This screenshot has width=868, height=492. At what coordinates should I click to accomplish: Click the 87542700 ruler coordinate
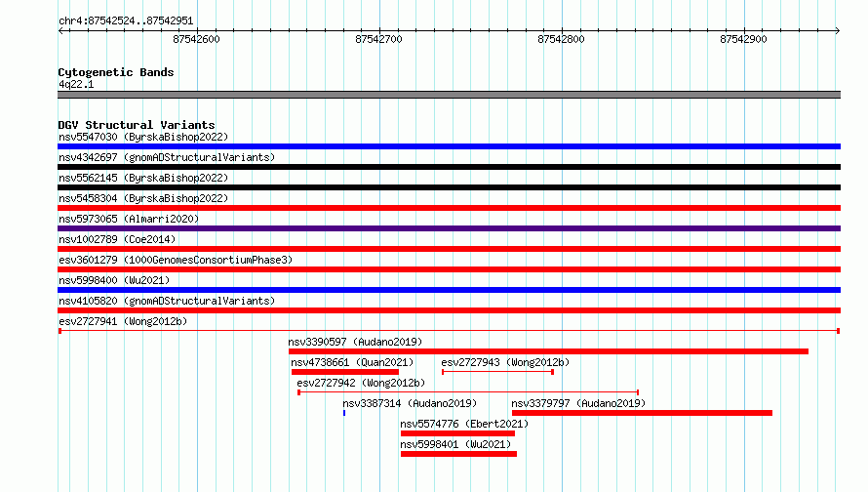(378, 39)
